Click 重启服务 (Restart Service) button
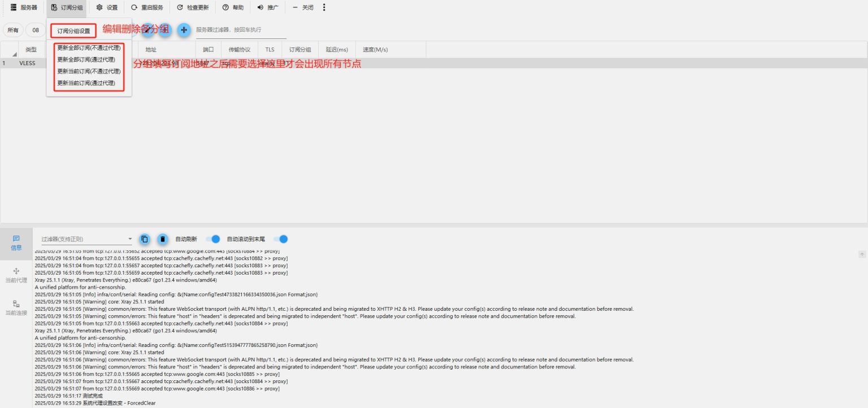 [147, 7]
